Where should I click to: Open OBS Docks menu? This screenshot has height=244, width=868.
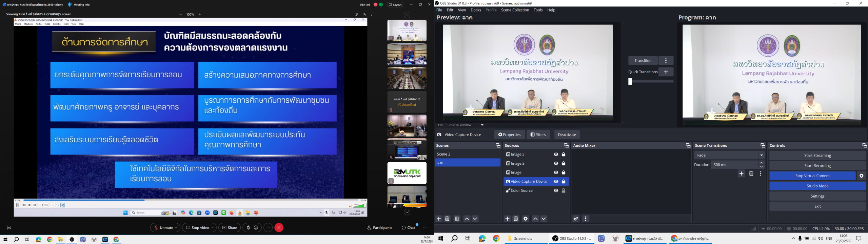(476, 10)
